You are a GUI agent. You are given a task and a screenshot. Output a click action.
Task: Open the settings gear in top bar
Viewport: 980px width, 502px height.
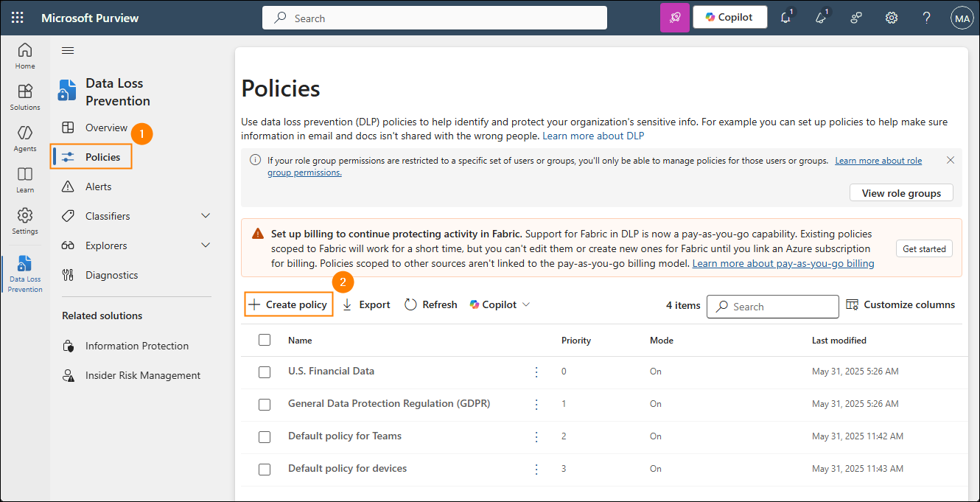[x=892, y=18]
